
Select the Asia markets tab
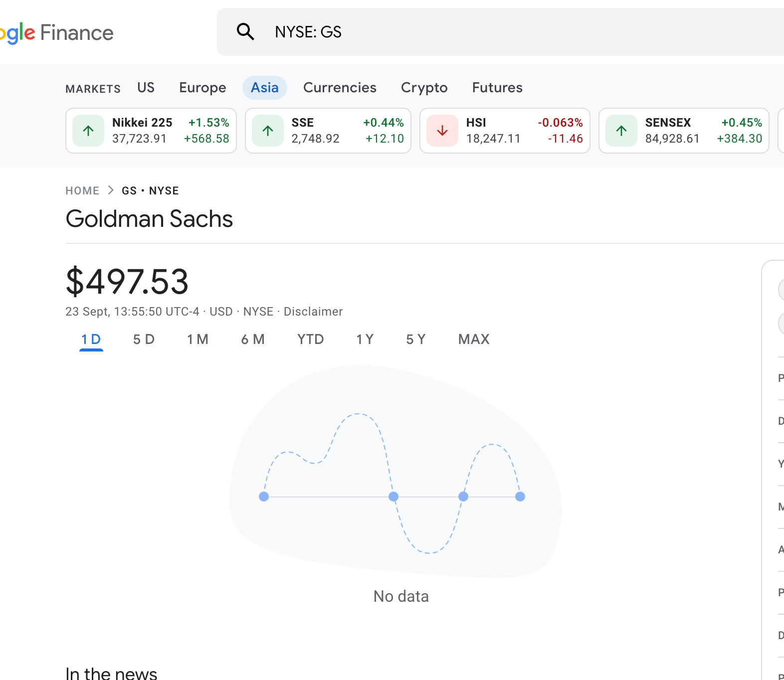point(265,88)
